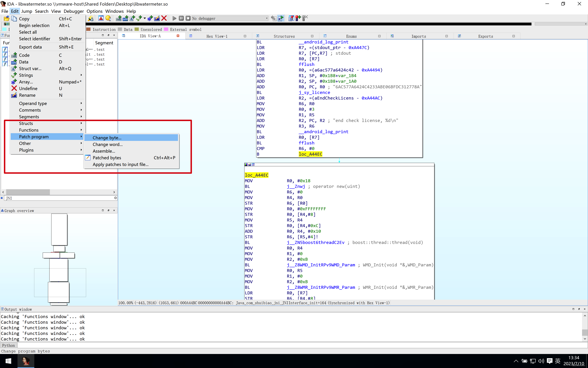The height and width of the screenshot is (368, 588).
Task: Click the open file folder toolbar icon
Action: [6, 18]
